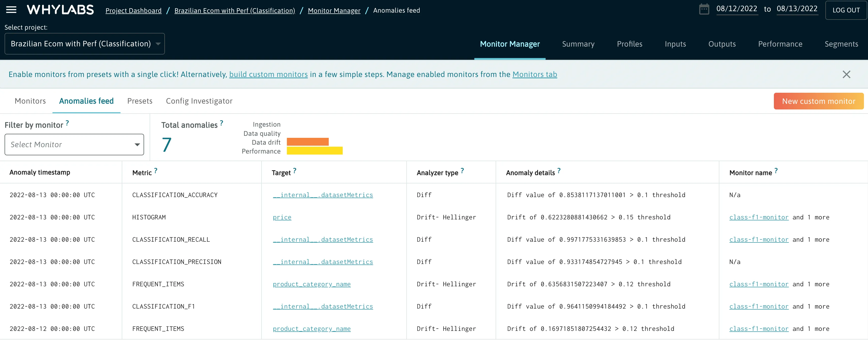The height and width of the screenshot is (340, 868).
Task: Click the WhyLabs logo
Action: (60, 10)
